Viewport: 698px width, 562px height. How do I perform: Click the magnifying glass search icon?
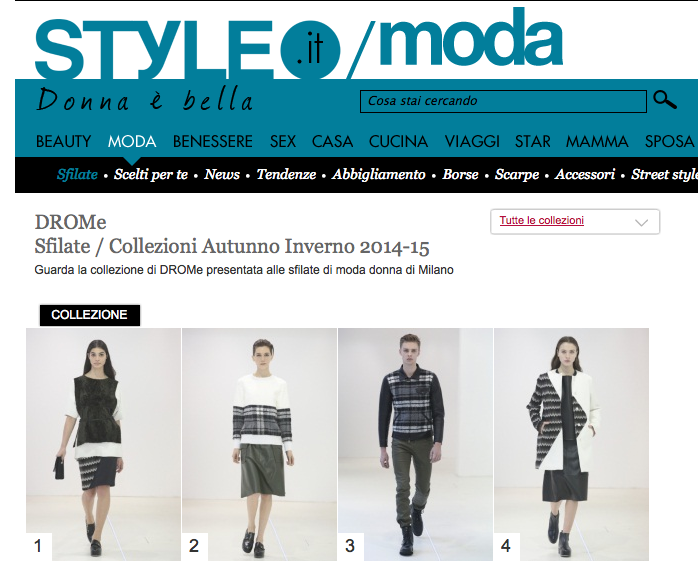pos(665,100)
